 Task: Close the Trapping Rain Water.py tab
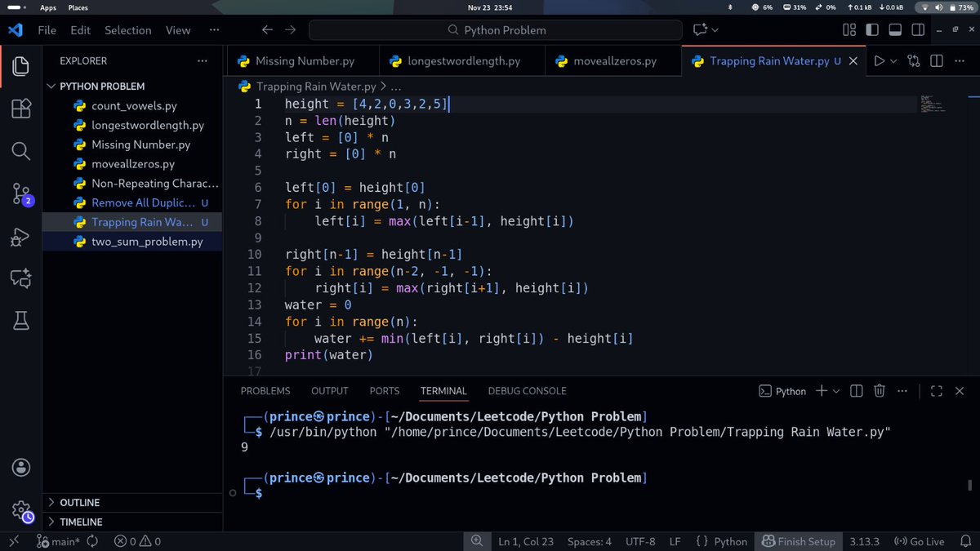(853, 61)
